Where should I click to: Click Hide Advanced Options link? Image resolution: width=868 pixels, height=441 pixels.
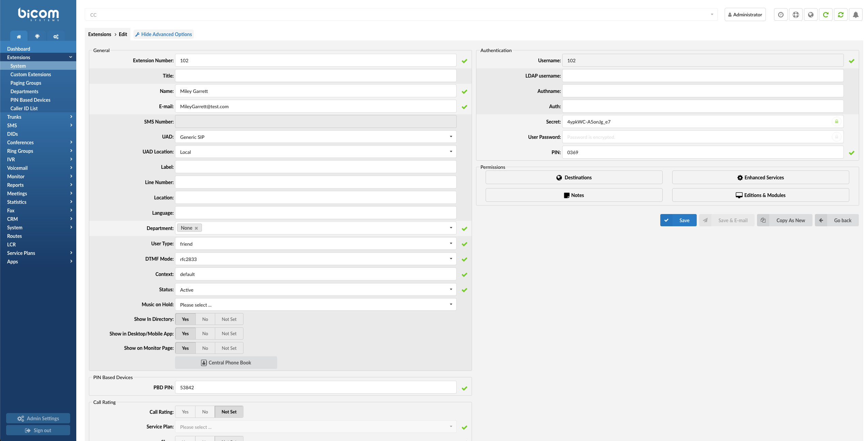click(x=164, y=34)
